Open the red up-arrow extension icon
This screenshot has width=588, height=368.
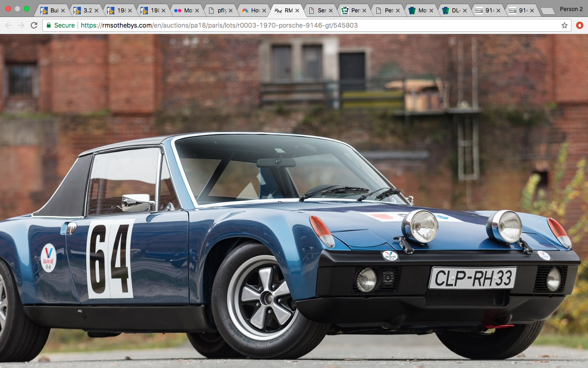coord(579,25)
